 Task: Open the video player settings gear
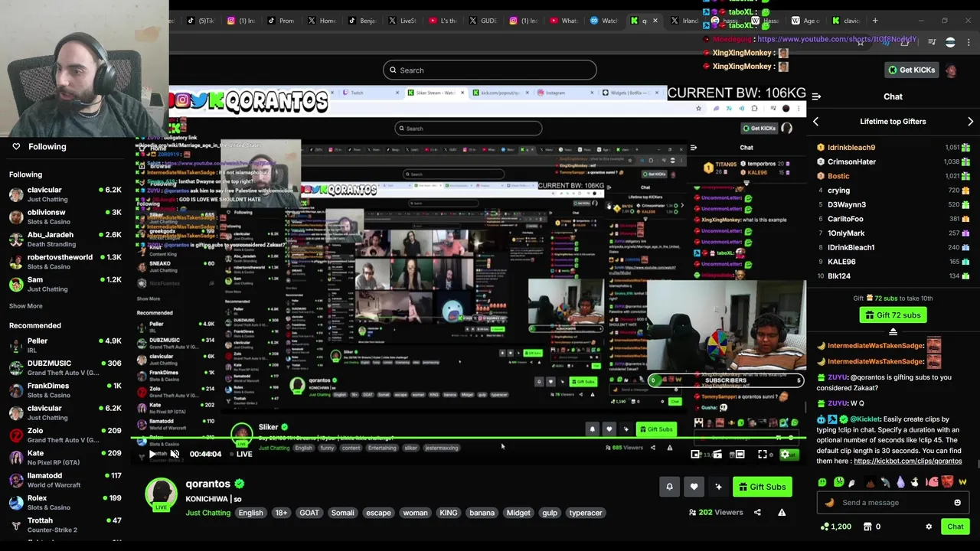(x=785, y=455)
